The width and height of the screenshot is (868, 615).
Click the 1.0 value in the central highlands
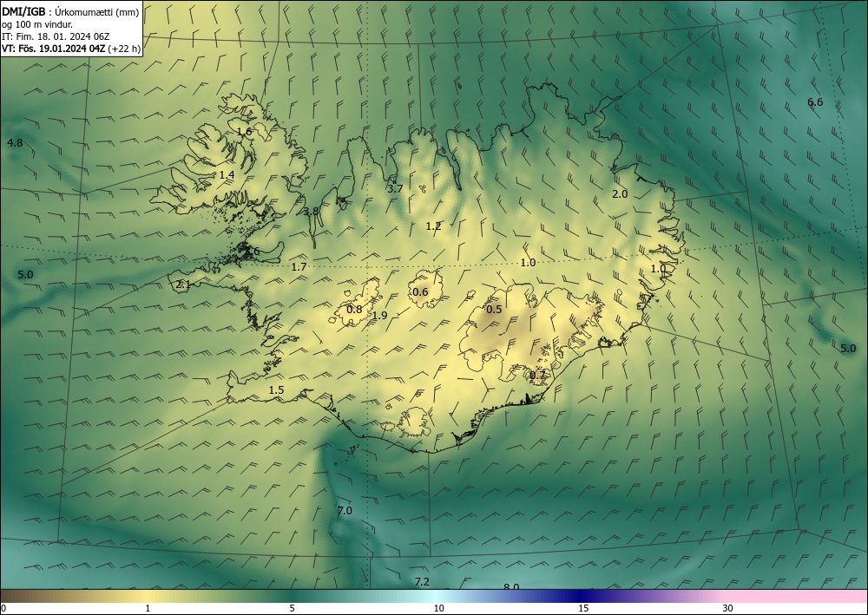pyautogui.click(x=528, y=263)
